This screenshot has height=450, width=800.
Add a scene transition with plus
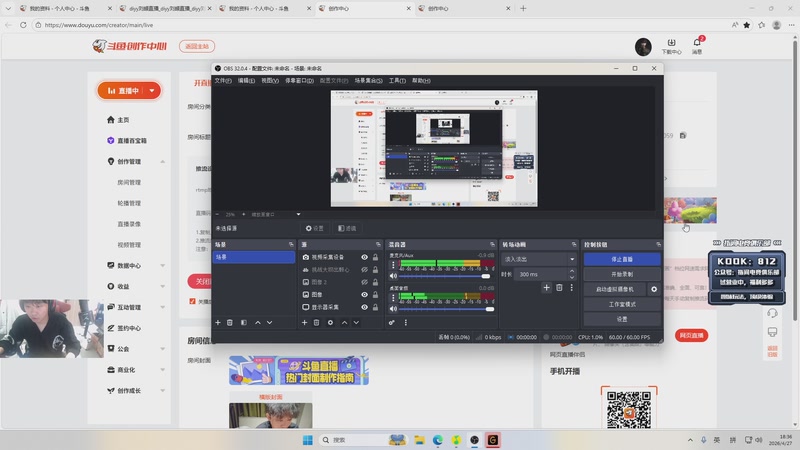point(546,288)
